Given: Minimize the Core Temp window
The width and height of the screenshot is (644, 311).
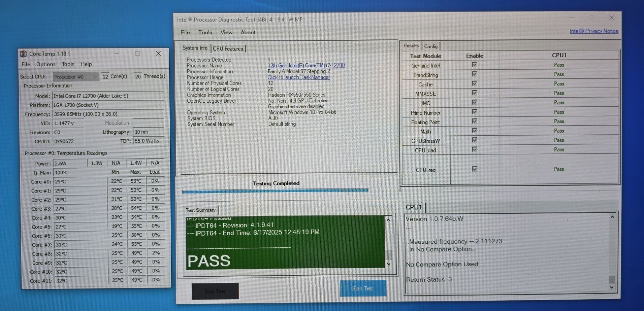Looking at the screenshot, I should 117,54.
